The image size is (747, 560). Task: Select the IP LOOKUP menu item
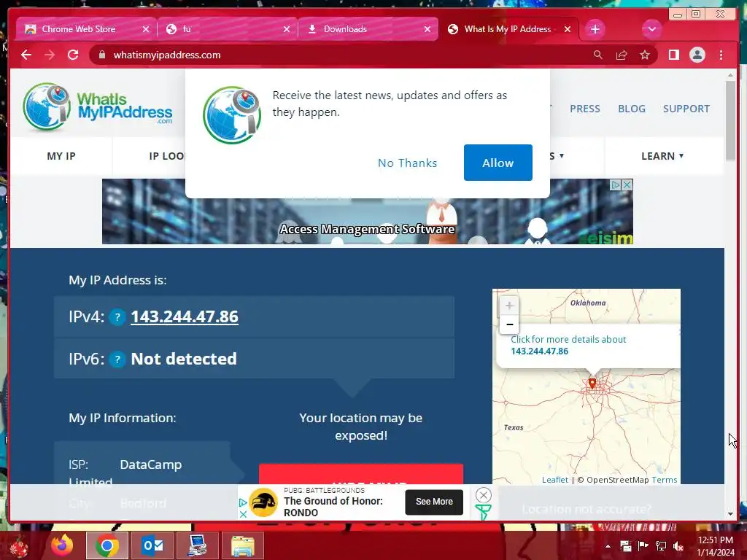[167, 156]
